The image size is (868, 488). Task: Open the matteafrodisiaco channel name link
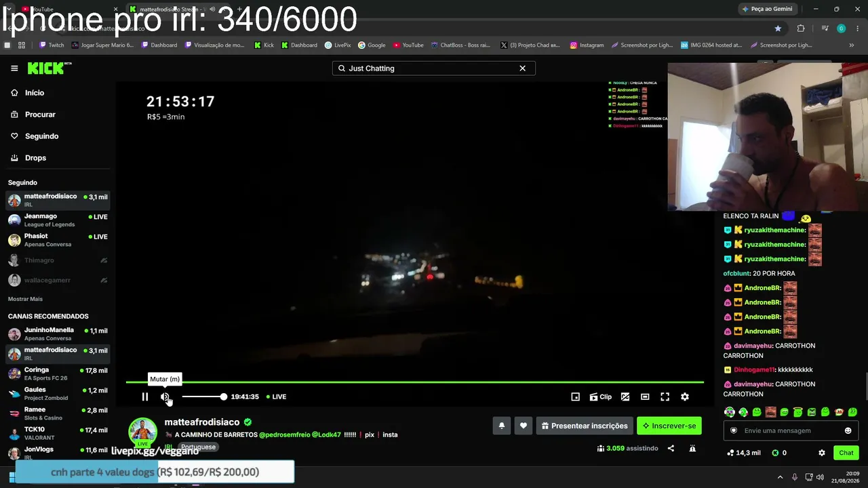tap(202, 422)
